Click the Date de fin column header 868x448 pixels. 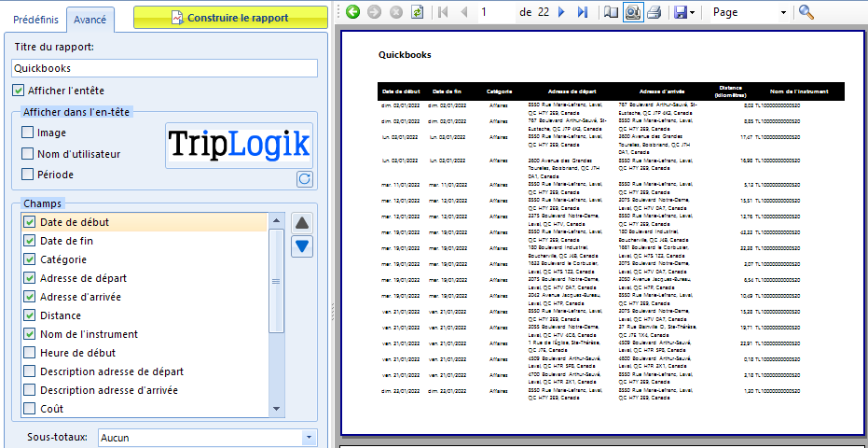tap(447, 91)
